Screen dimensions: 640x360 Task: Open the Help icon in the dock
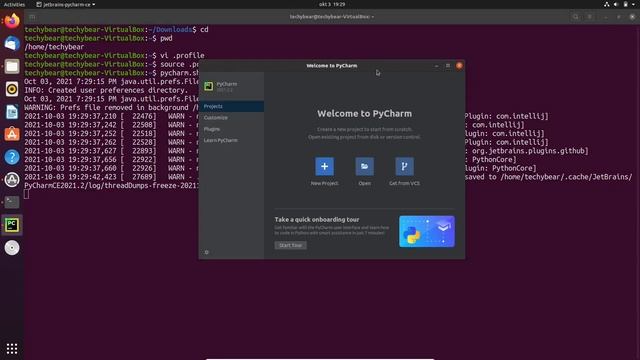pyautogui.click(x=12, y=157)
